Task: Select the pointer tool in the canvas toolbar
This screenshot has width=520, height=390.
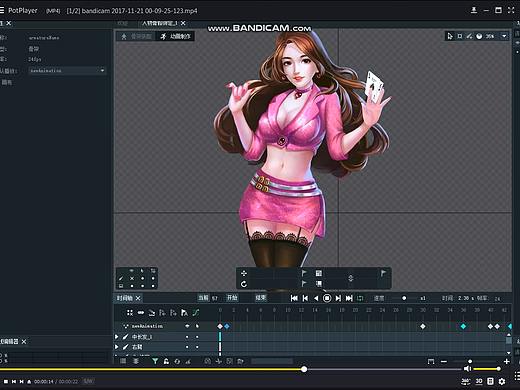Action: click(450, 36)
